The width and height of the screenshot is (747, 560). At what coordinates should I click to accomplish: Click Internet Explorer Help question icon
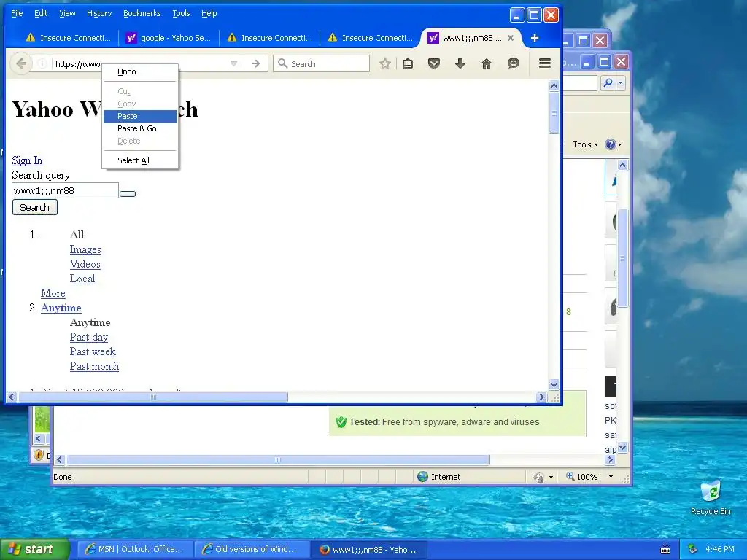coord(611,144)
